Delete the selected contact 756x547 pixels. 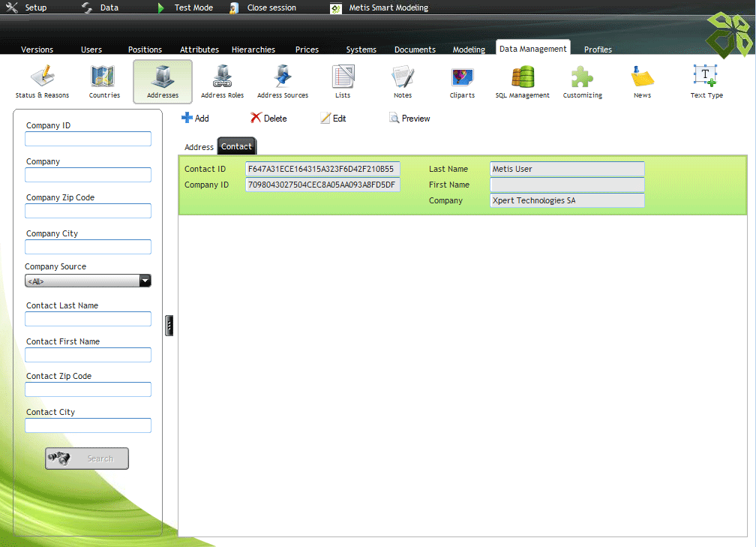pos(268,119)
